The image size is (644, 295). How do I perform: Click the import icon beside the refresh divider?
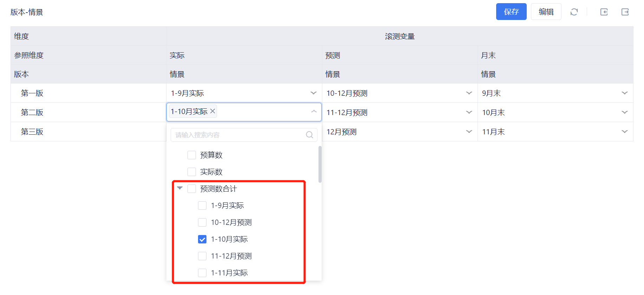coord(604,12)
